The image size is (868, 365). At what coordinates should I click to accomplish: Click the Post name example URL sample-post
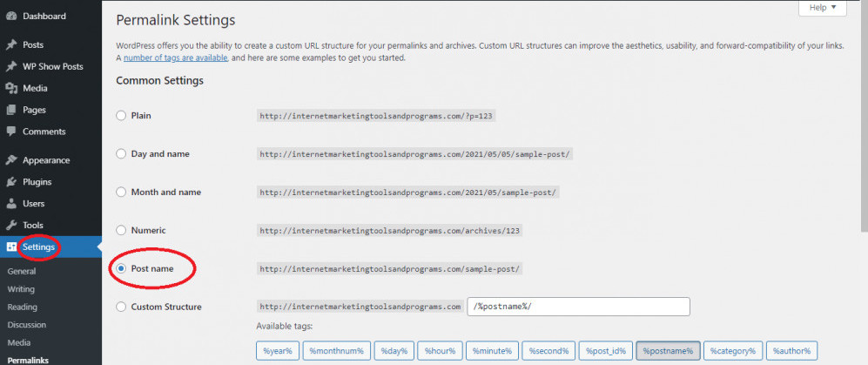tap(390, 268)
